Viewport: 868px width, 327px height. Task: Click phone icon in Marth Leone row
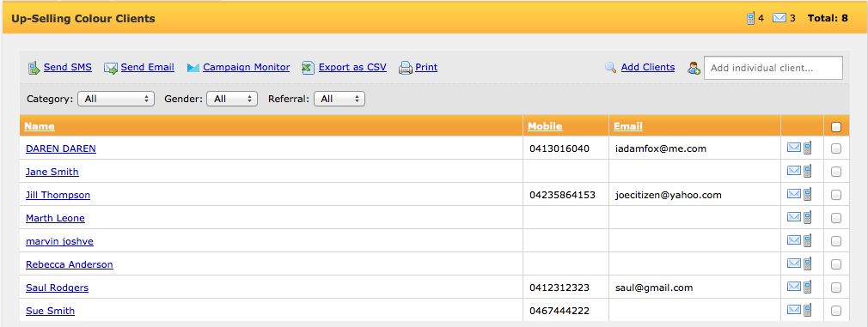click(807, 217)
